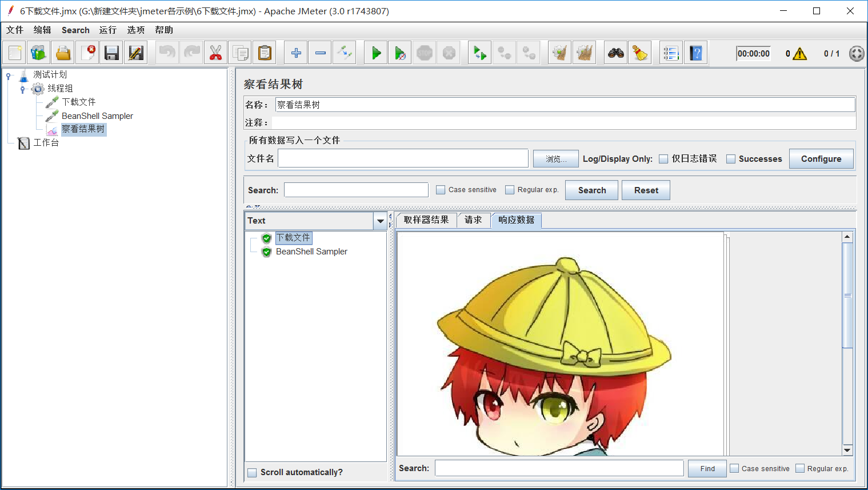The height and width of the screenshot is (490, 868).
Task: Switch to the 请求 tab
Action: pos(473,220)
